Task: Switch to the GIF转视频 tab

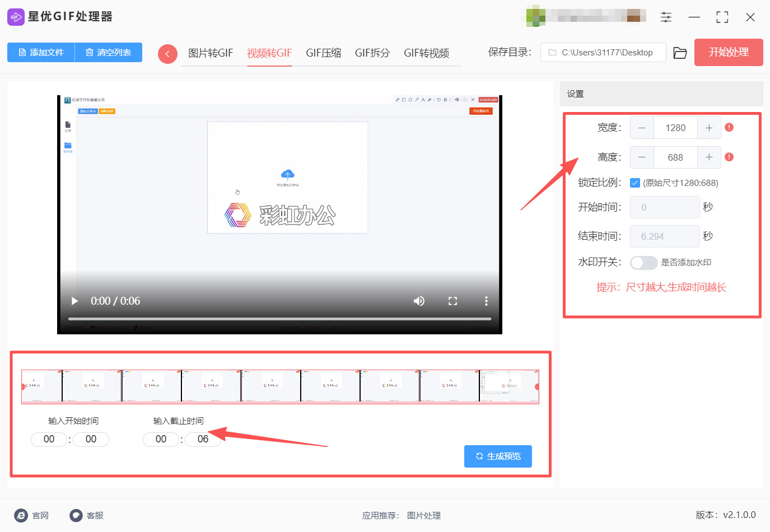Action: point(427,53)
